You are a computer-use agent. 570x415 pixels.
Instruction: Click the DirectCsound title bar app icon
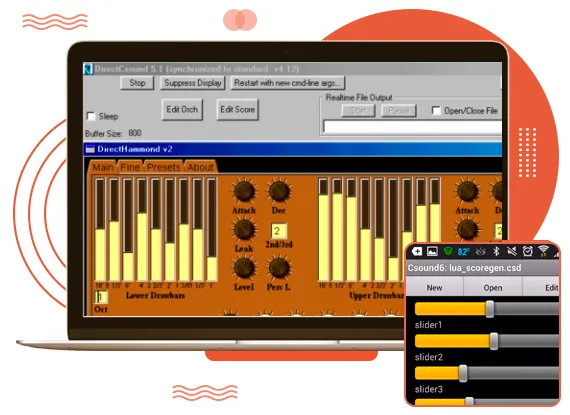point(88,69)
